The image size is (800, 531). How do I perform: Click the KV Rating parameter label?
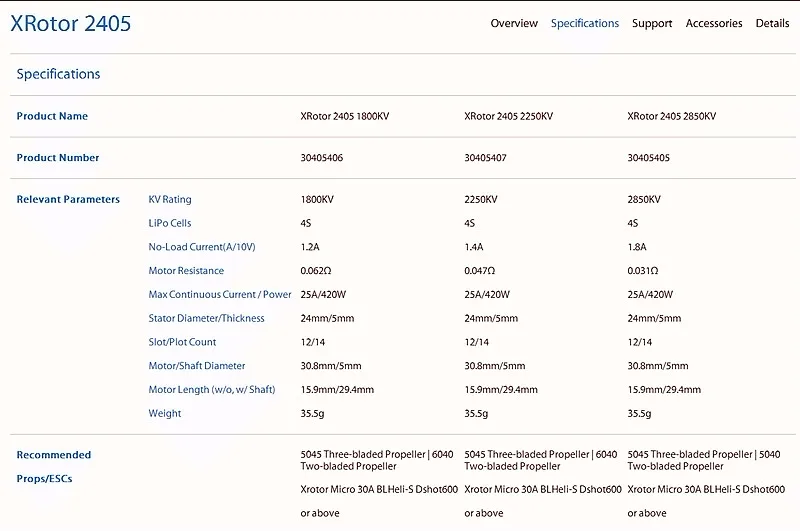pyautogui.click(x=170, y=199)
